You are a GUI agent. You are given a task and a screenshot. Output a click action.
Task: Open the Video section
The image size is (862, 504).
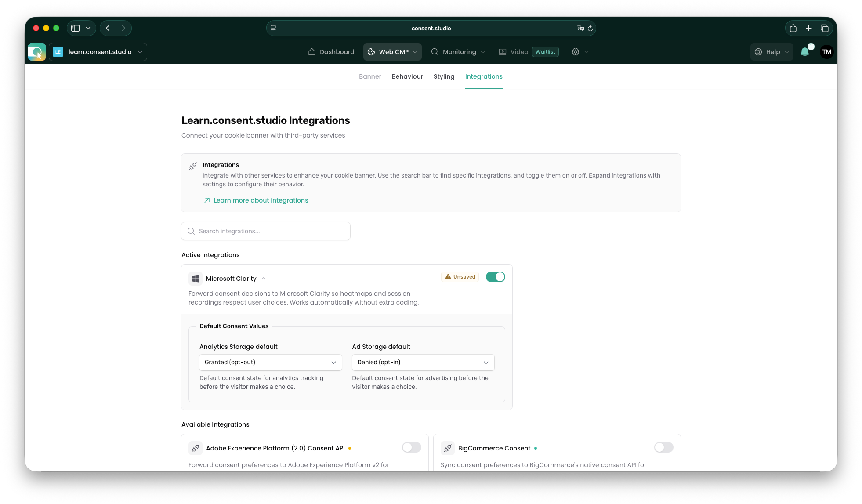point(514,52)
